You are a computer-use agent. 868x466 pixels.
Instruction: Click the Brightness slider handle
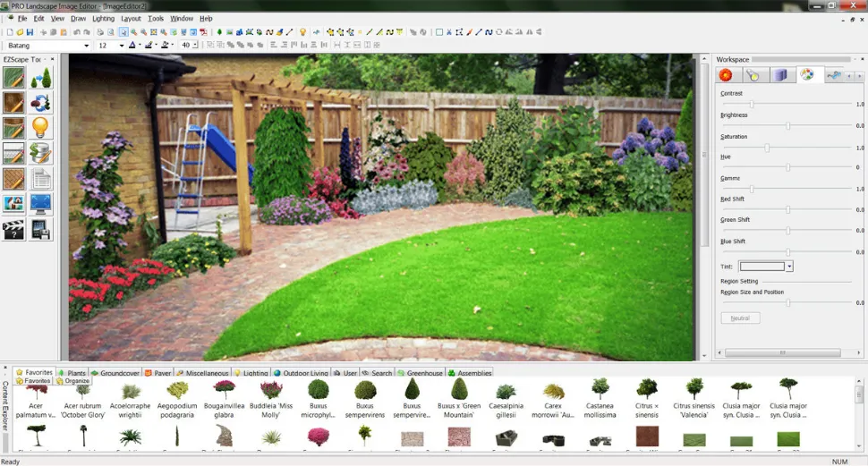[787, 125]
